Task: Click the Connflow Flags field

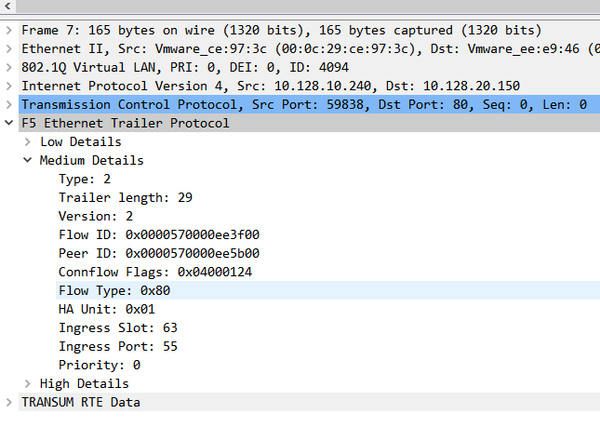Action: pos(155,271)
